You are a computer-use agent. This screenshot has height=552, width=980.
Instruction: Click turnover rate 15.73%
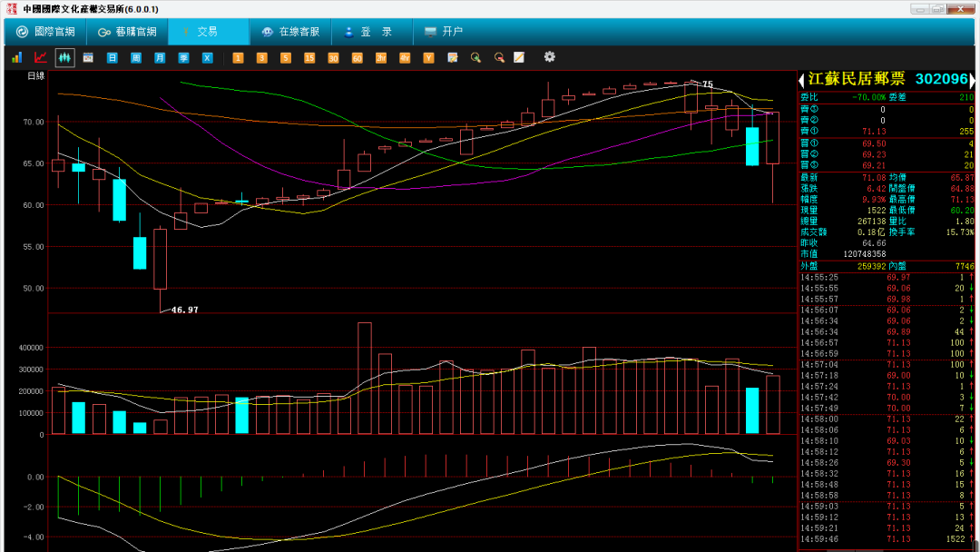click(x=960, y=232)
